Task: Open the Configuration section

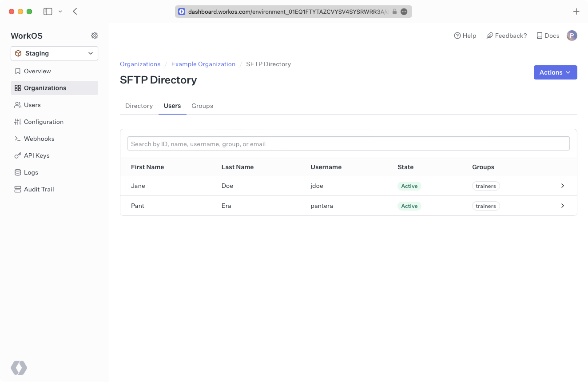Action: click(44, 122)
